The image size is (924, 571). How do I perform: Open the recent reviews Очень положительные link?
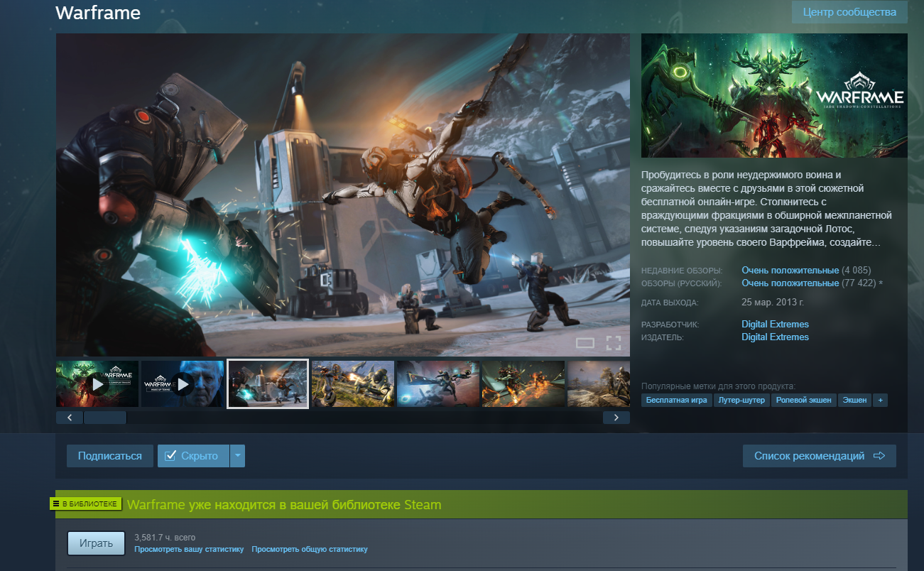click(790, 271)
